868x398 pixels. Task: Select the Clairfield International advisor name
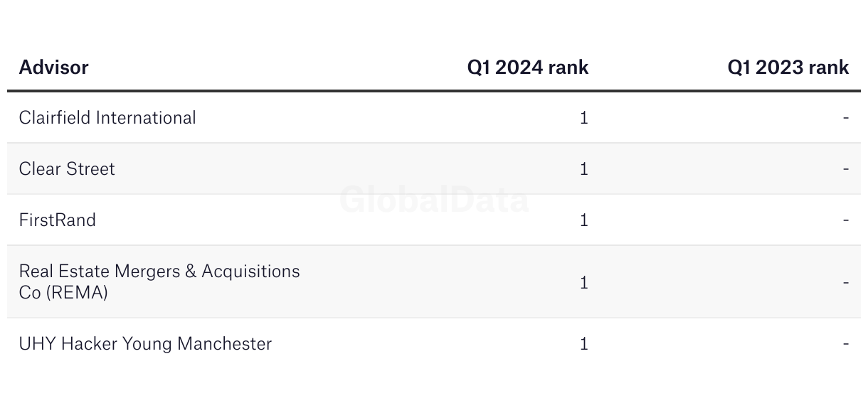click(107, 117)
